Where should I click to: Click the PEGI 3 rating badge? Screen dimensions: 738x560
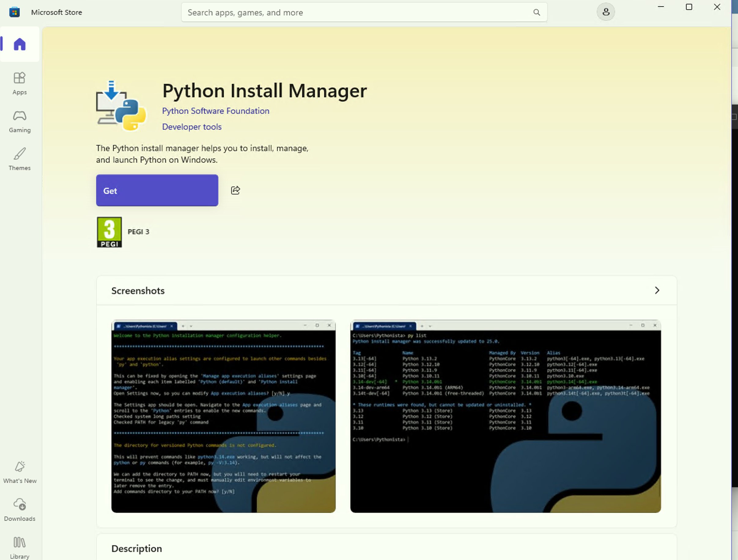click(109, 232)
